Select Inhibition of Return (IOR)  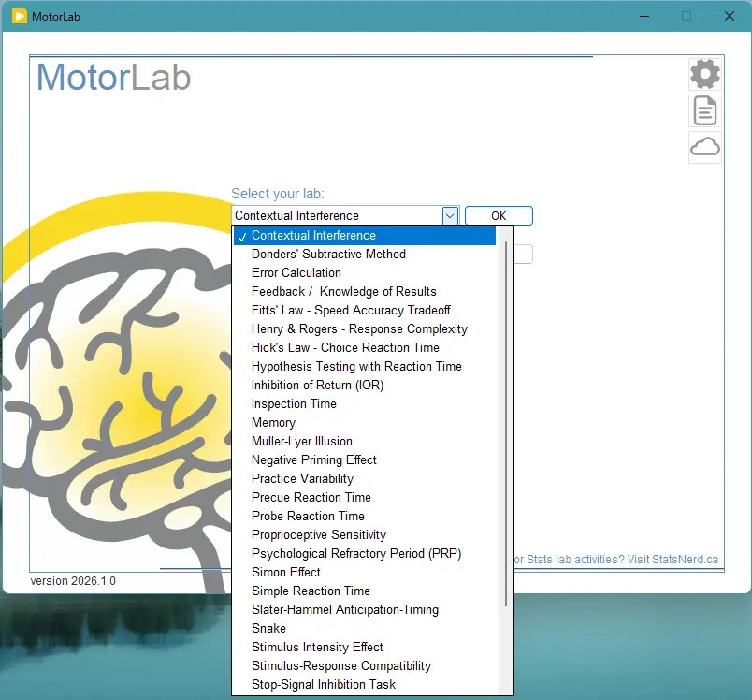click(x=365, y=386)
